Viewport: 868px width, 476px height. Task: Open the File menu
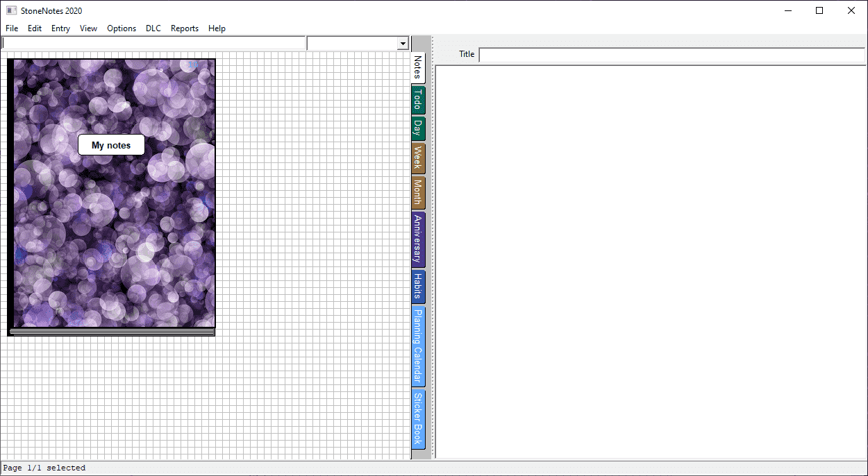pos(12,28)
